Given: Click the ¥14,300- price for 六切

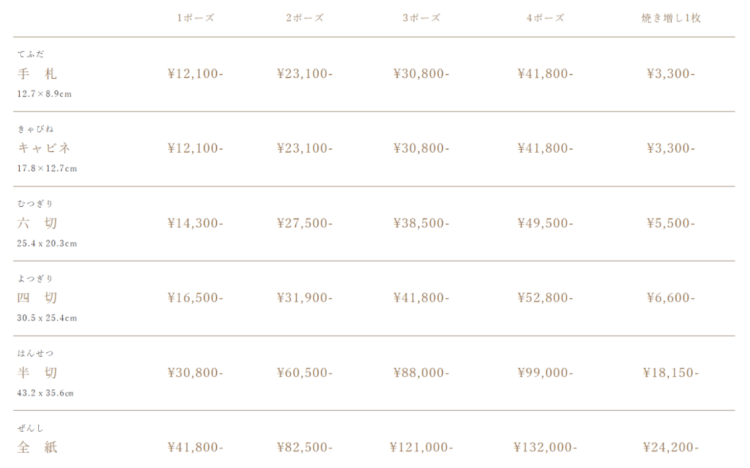Looking at the screenshot, I should click(195, 223).
